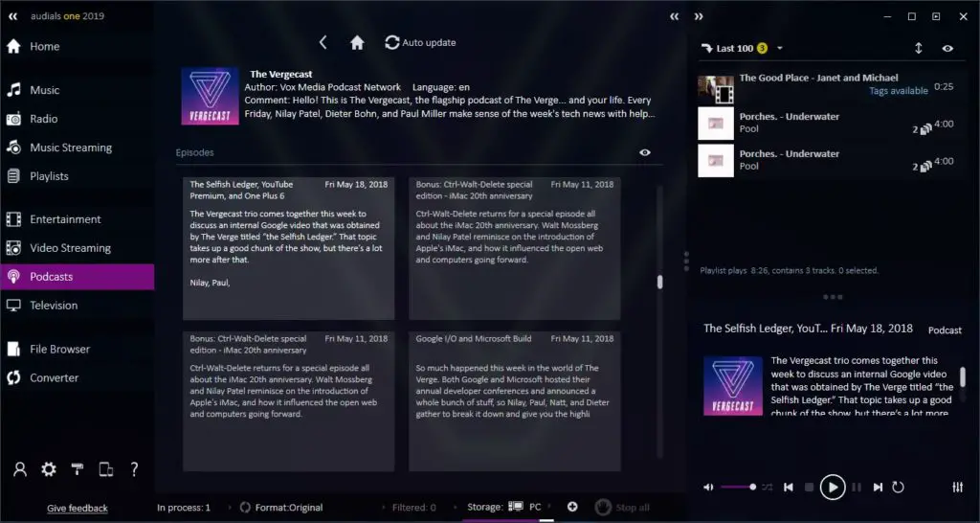Toggle shuffle playback

click(x=768, y=488)
